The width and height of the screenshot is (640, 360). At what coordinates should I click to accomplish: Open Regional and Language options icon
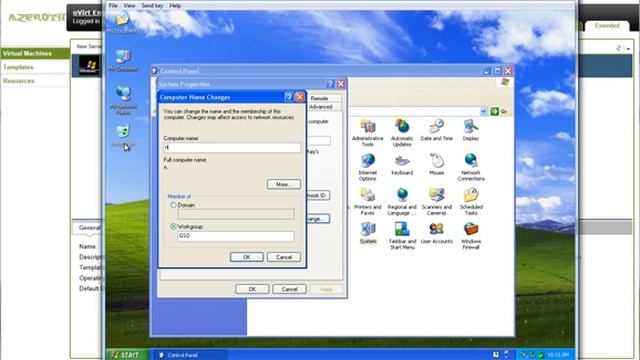[402, 201]
